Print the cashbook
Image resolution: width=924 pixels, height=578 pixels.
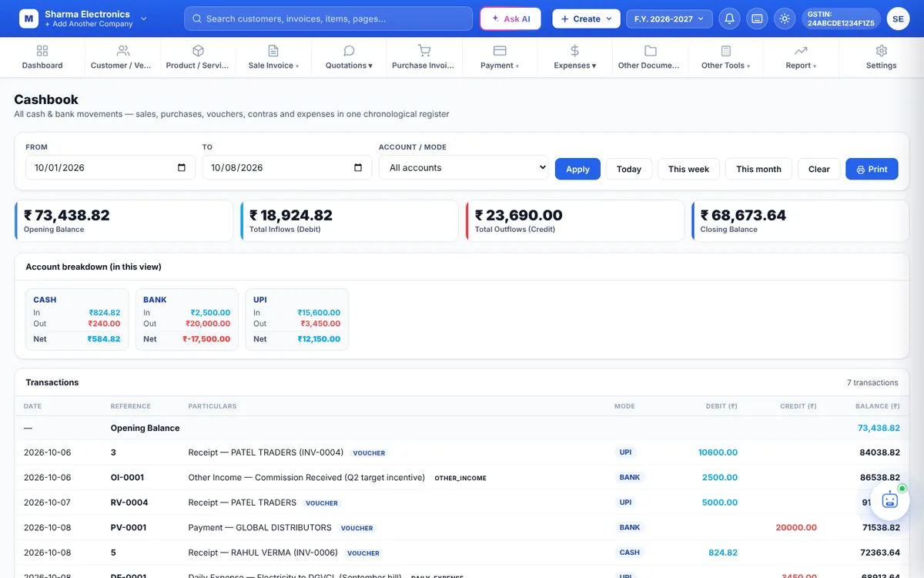(x=872, y=169)
